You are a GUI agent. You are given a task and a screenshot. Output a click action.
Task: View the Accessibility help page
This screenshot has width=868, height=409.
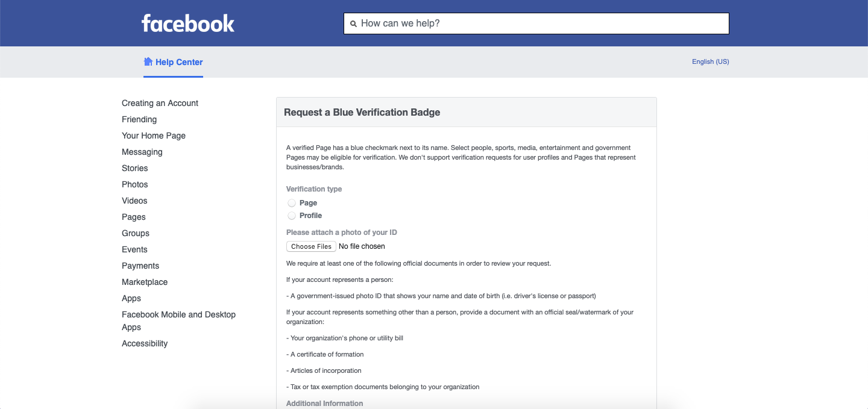[x=145, y=343]
